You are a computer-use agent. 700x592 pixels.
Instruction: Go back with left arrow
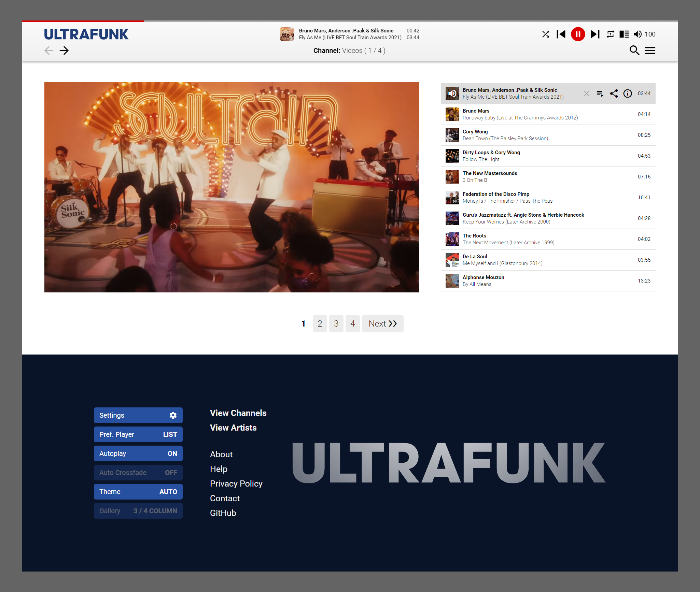coord(49,50)
